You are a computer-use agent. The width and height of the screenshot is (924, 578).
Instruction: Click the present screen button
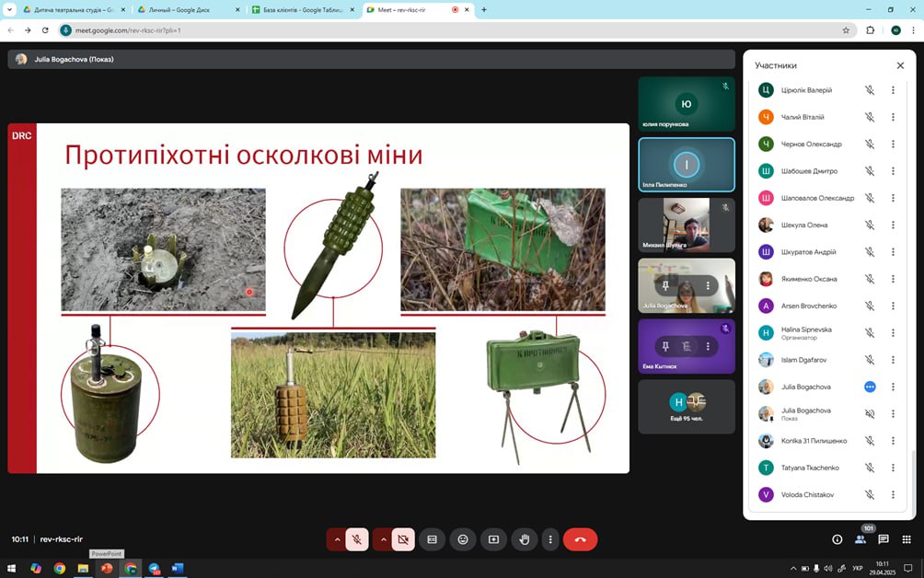[493, 539]
